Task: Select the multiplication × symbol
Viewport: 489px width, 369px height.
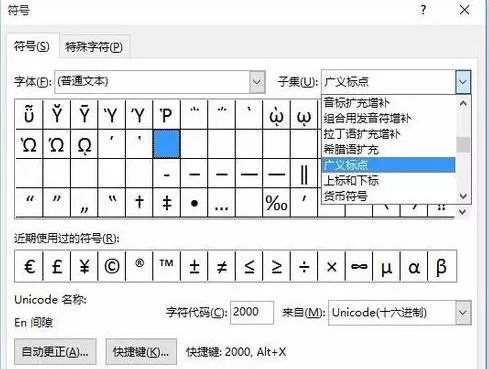Action: coord(332,266)
